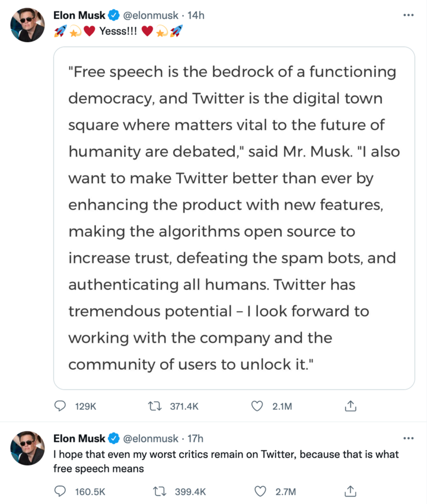Click the @elonmusk handle on first tweet

pyautogui.click(x=150, y=15)
